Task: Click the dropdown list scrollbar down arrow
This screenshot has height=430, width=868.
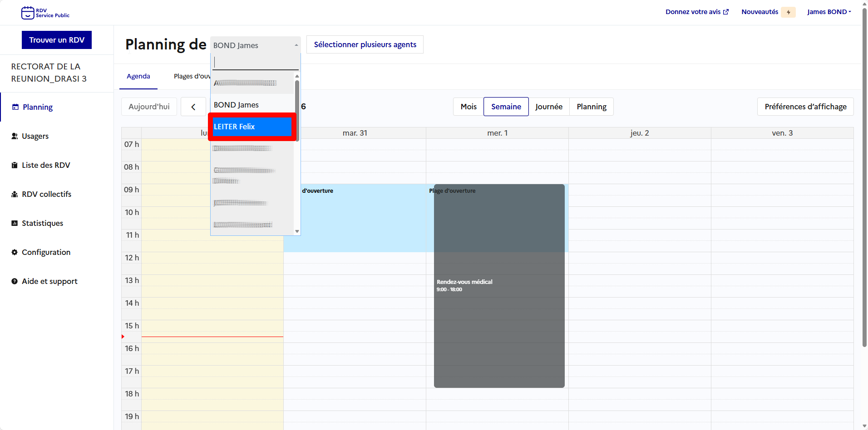Action: 297,231
